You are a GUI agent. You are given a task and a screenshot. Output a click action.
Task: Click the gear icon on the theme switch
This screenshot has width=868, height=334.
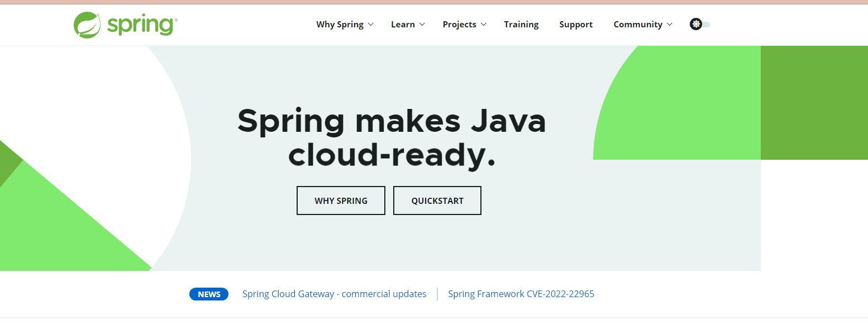695,24
